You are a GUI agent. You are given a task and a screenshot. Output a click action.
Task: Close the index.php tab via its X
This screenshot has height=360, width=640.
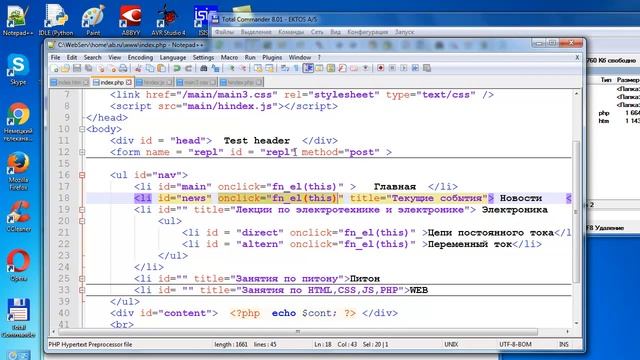(x=129, y=82)
